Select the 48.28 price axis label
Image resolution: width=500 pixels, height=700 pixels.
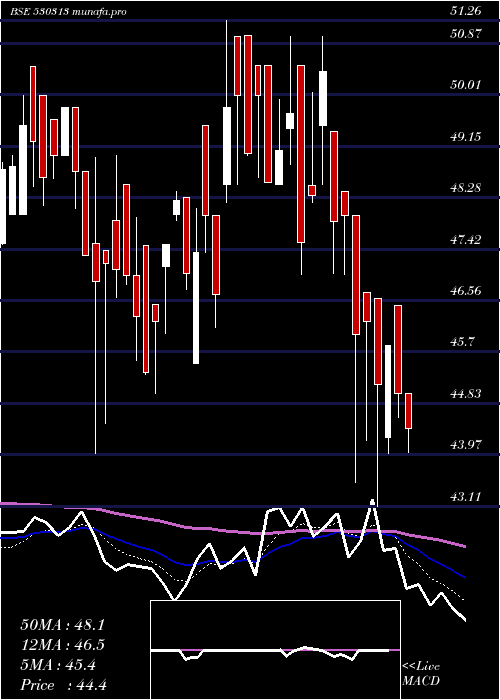[466, 188]
